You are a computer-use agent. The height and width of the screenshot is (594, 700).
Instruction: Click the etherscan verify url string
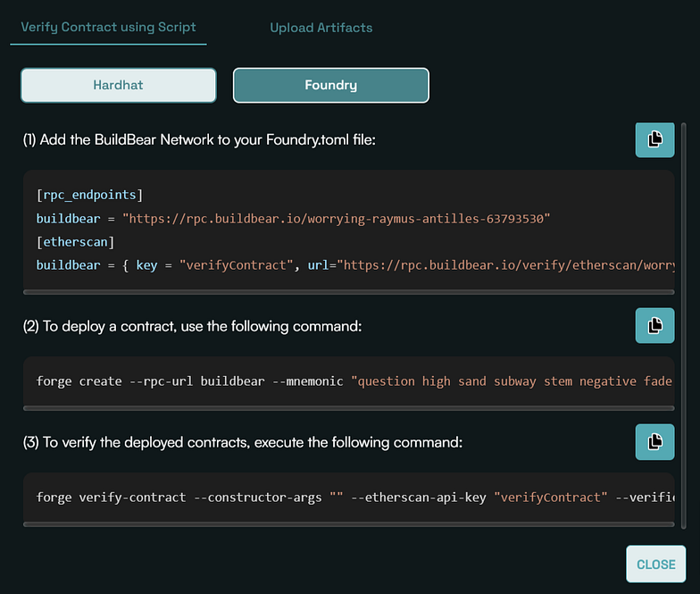point(505,265)
